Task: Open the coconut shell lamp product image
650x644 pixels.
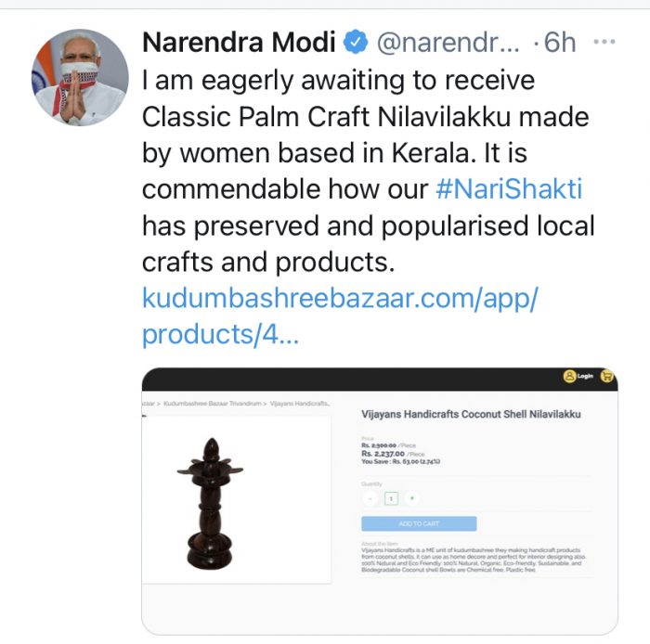Action: (212, 501)
